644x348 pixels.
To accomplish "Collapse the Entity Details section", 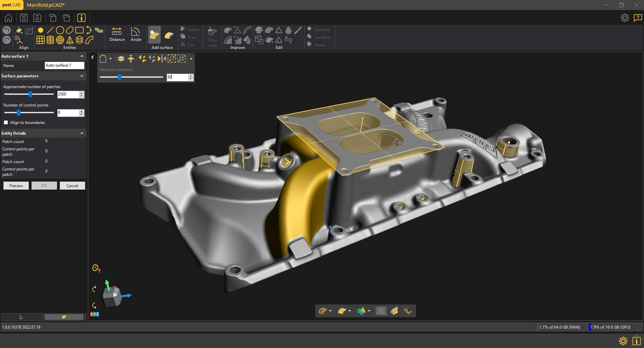I will coord(82,133).
